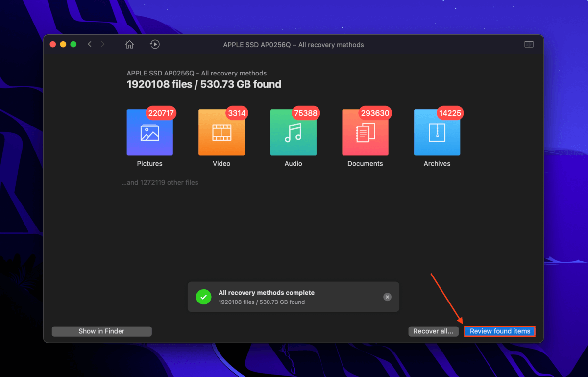Click '1920108 files / 530.73 GB found' heading
588x377 pixels.
(204, 84)
